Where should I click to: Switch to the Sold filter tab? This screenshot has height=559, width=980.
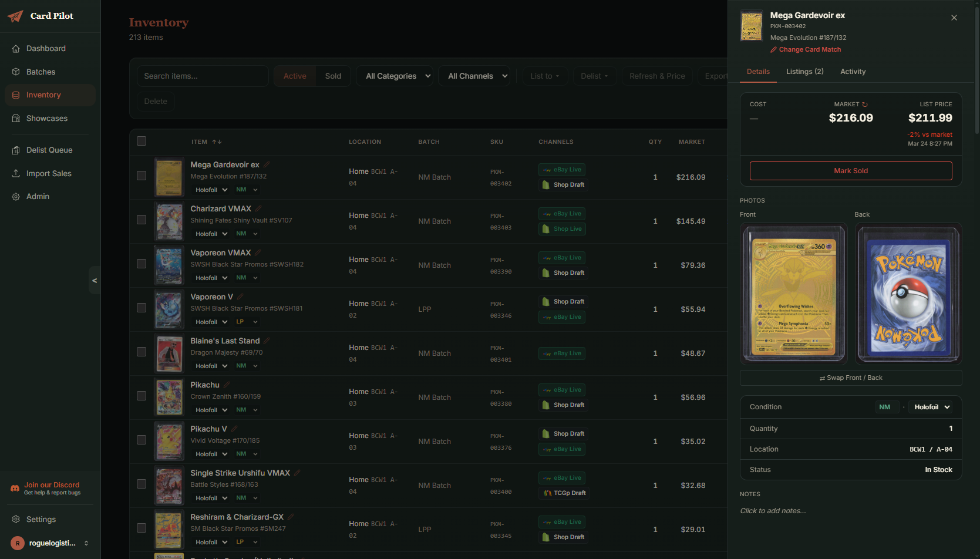tap(333, 76)
